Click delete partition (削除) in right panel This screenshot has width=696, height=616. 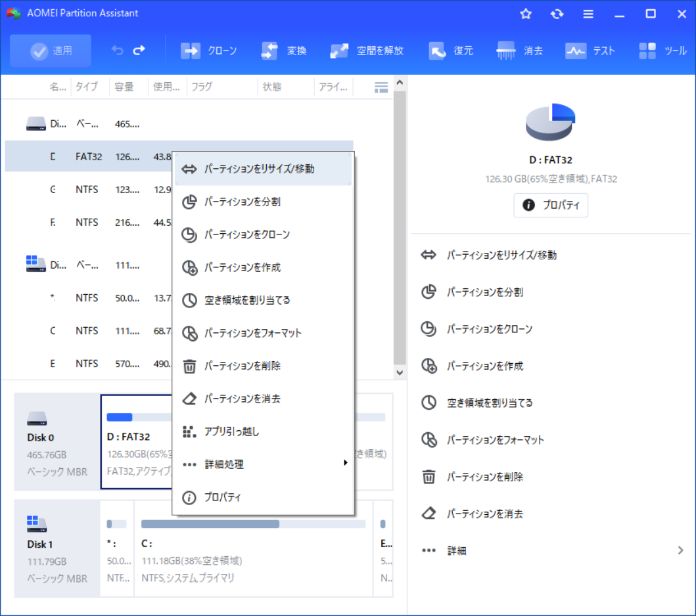click(x=472, y=477)
